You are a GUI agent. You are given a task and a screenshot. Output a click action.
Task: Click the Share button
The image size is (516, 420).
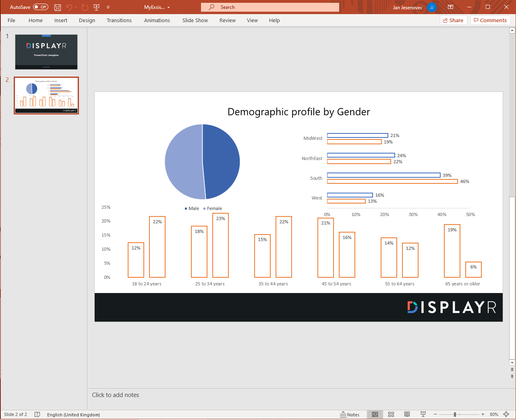pyautogui.click(x=453, y=20)
